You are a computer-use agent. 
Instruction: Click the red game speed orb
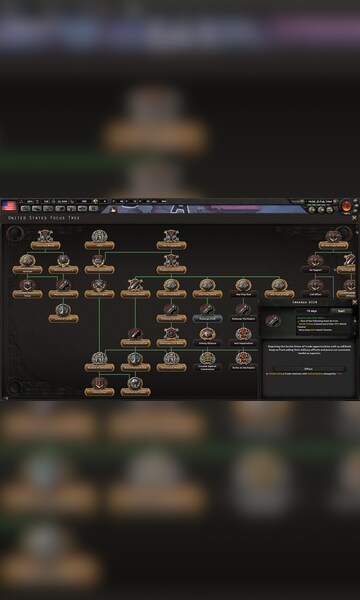(x=347, y=206)
